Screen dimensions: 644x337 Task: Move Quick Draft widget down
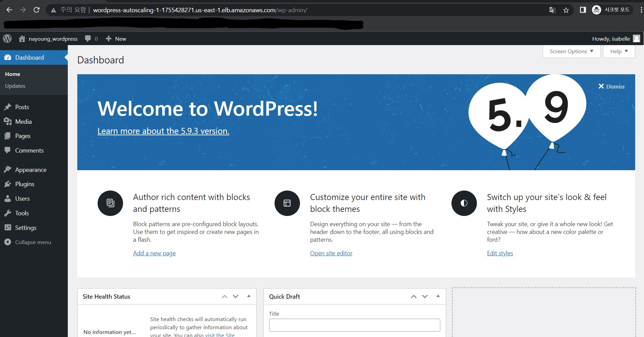(x=425, y=297)
